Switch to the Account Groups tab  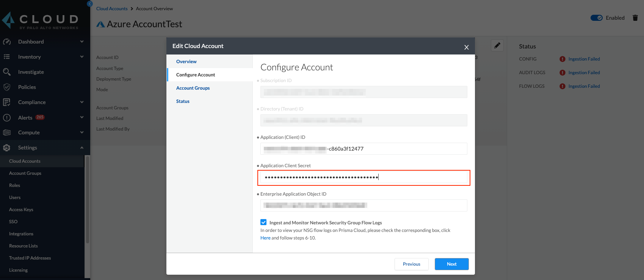click(x=193, y=88)
